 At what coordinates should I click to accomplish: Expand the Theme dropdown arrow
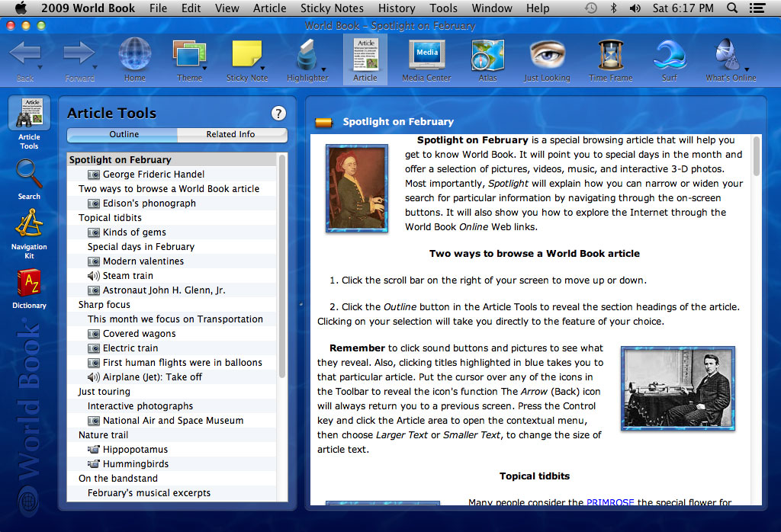pos(204,68)
